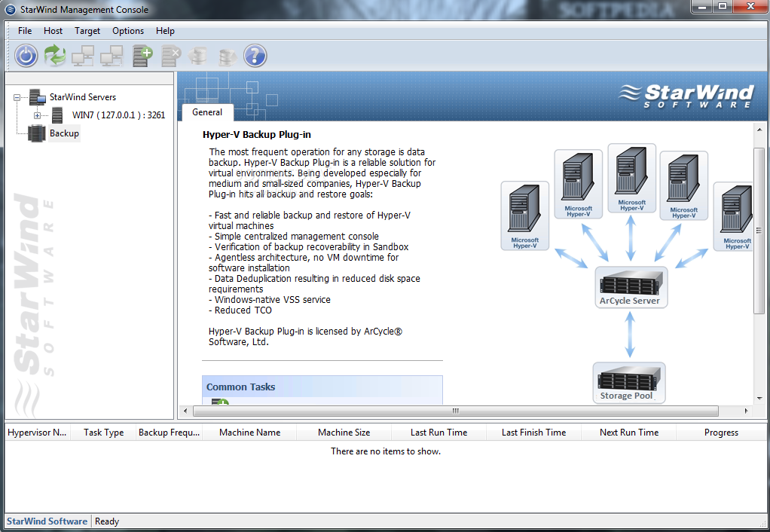Click the Add Target server icon with plus
This screenshot has width=770, height=532.
point(142,56)
